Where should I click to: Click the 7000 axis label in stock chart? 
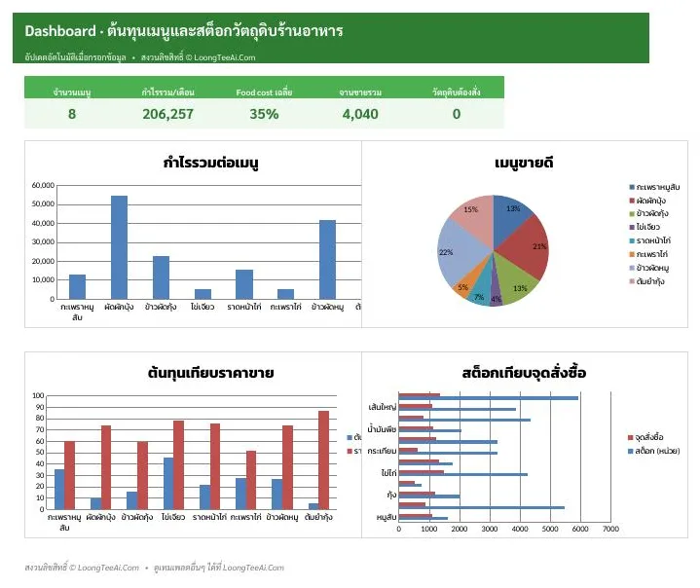pyautogui.click(x=610, y=529)
